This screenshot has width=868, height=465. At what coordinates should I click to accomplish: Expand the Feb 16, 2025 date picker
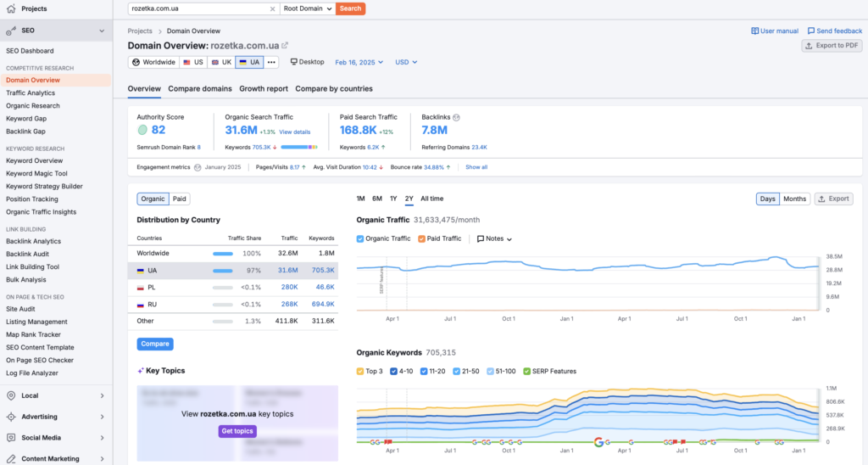359,62
